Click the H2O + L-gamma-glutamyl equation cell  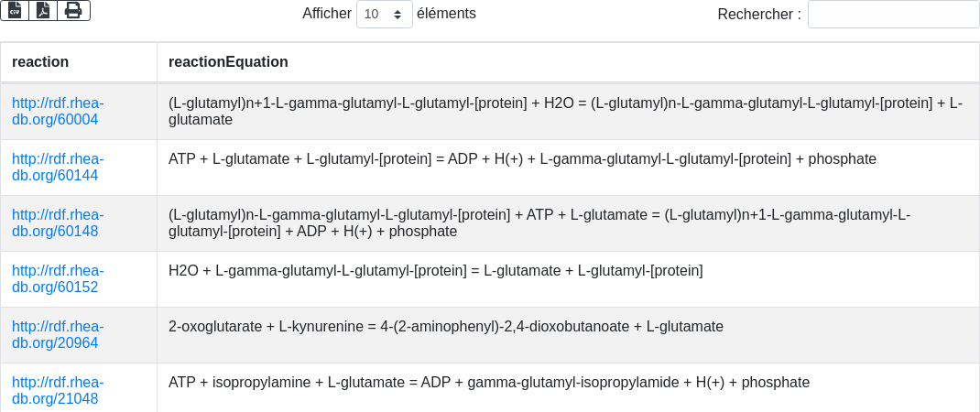[x=435, y=271]
